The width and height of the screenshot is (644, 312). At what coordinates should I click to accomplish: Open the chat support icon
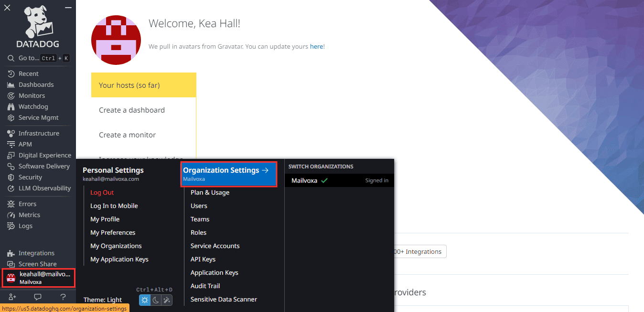point(38,297)
